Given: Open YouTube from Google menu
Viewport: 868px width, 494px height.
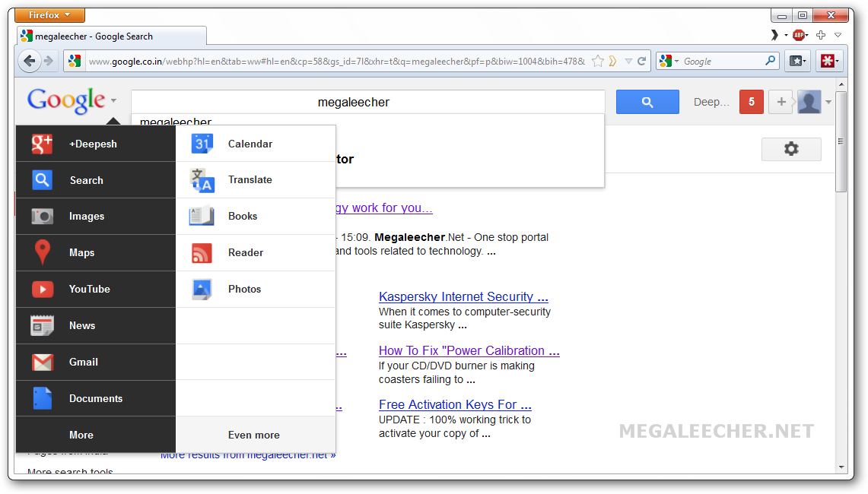Looking at the screenshot, I should 89,289.
